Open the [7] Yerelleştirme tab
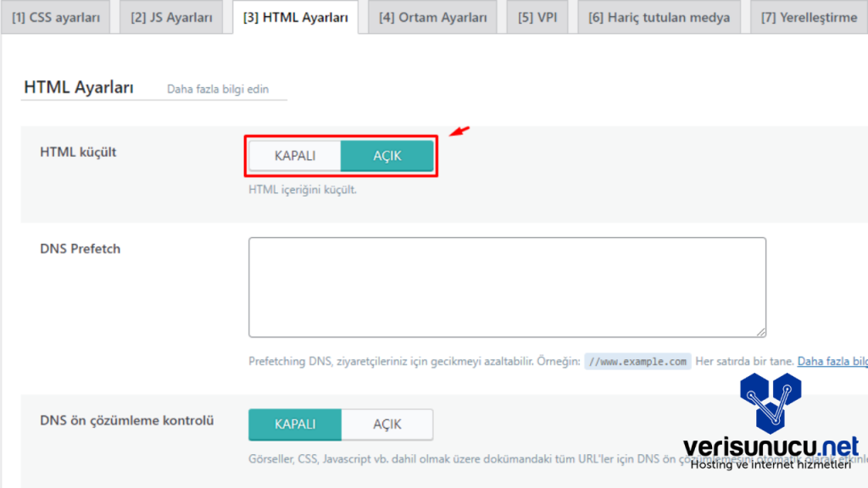 (809, 17)
